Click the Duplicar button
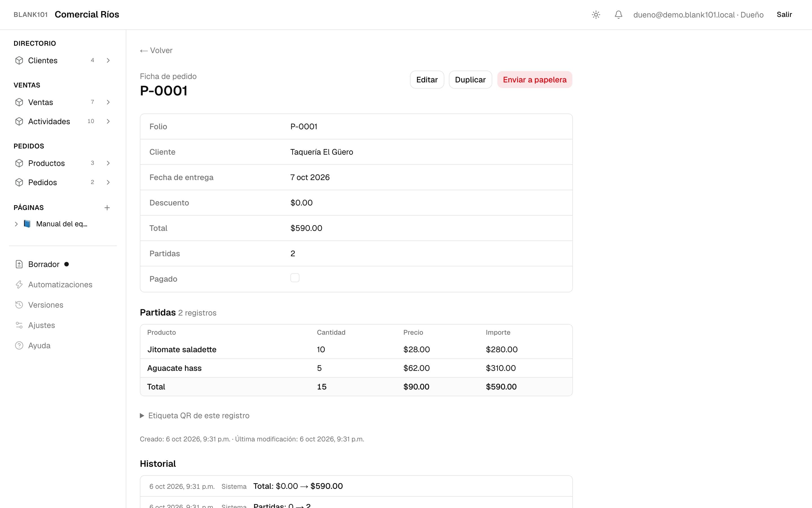Viewport: 812px width, 508px height. coord(470,80)
